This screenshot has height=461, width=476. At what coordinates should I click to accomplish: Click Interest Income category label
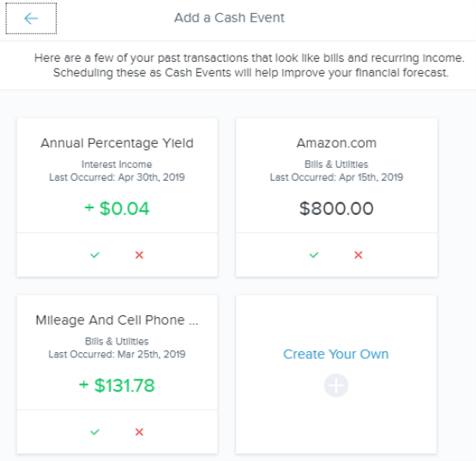117,165
